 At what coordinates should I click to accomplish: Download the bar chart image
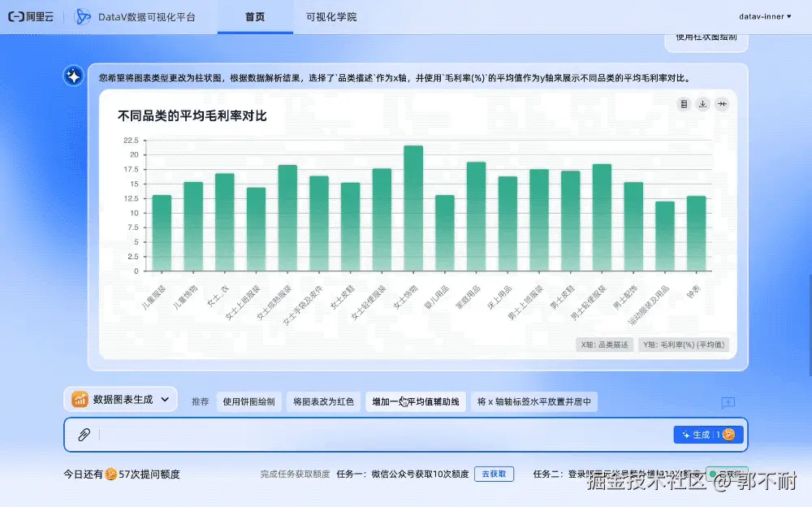tap(702, 104)
